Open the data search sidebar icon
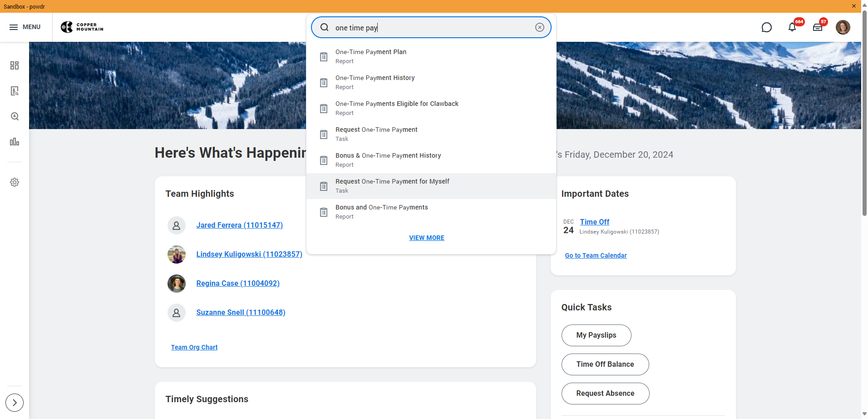The image size is (868, 419). pos(15,116)
